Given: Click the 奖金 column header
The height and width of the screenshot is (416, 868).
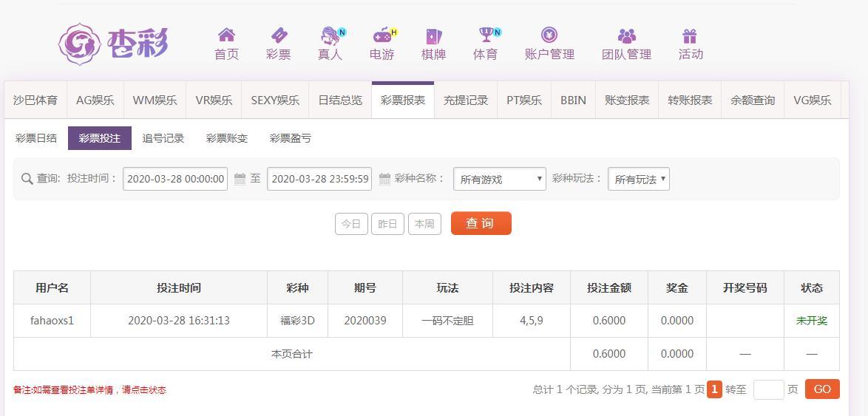Looking at the screenshot, I should pyautogui.click(x=677, y=287).
